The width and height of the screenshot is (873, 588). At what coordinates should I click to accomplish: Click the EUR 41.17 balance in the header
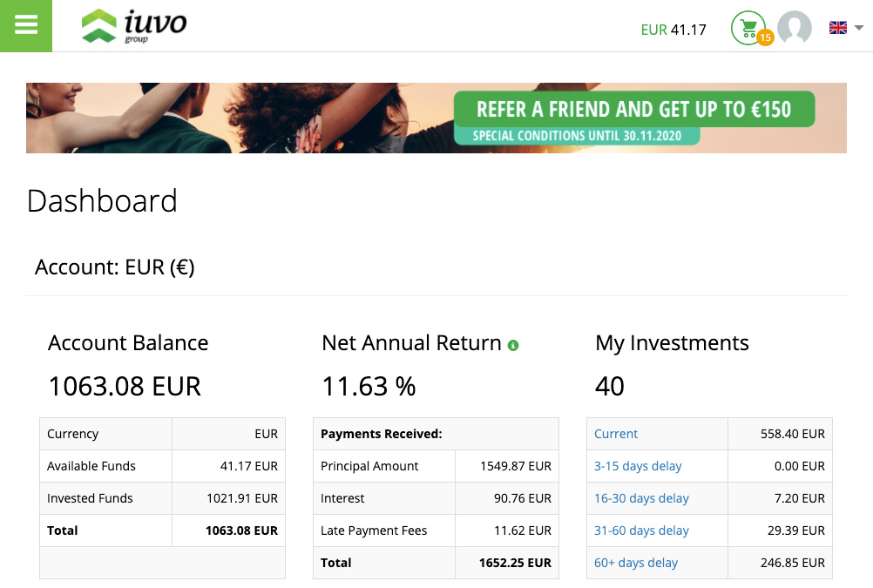(674, 29)
